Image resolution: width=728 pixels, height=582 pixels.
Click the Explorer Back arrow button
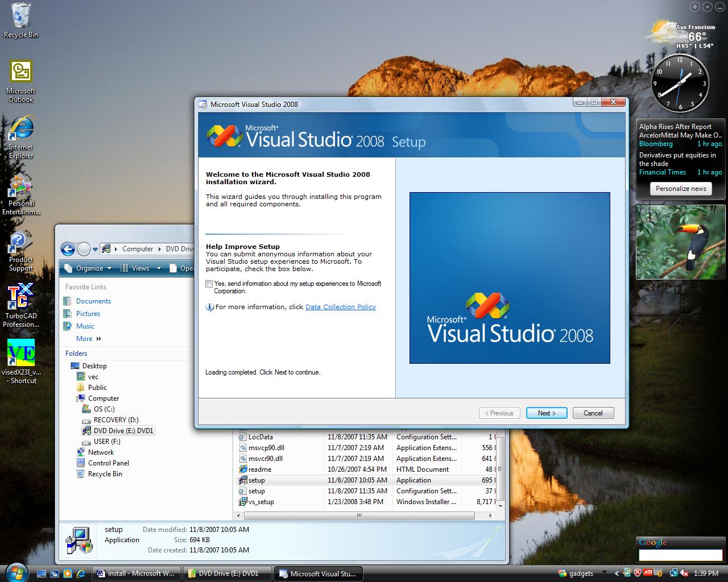click(68, 249)
